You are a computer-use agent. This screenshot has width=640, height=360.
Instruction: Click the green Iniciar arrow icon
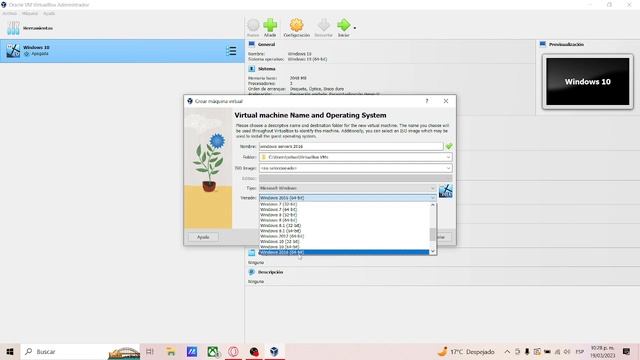(x=344, y=25)
